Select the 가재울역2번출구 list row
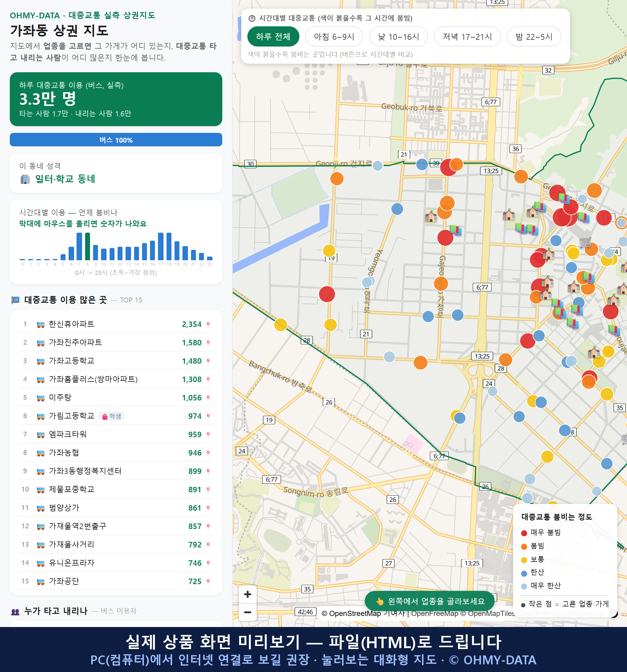This screenshot has height=672, width=627. 116,526
